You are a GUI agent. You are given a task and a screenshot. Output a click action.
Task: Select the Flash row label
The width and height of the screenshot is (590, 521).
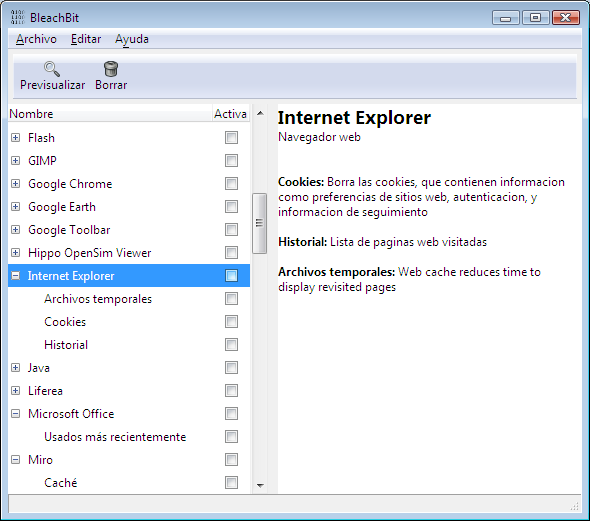point(41,138)
